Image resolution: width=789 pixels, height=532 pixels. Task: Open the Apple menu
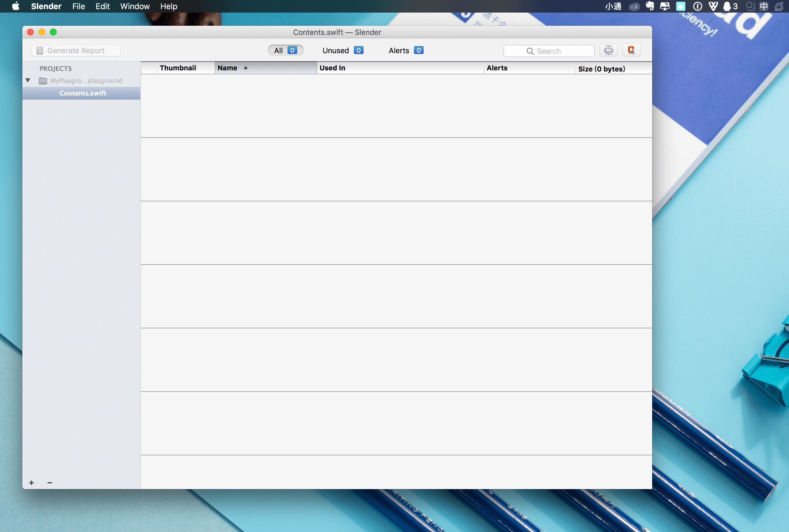[x=16, y=6]
